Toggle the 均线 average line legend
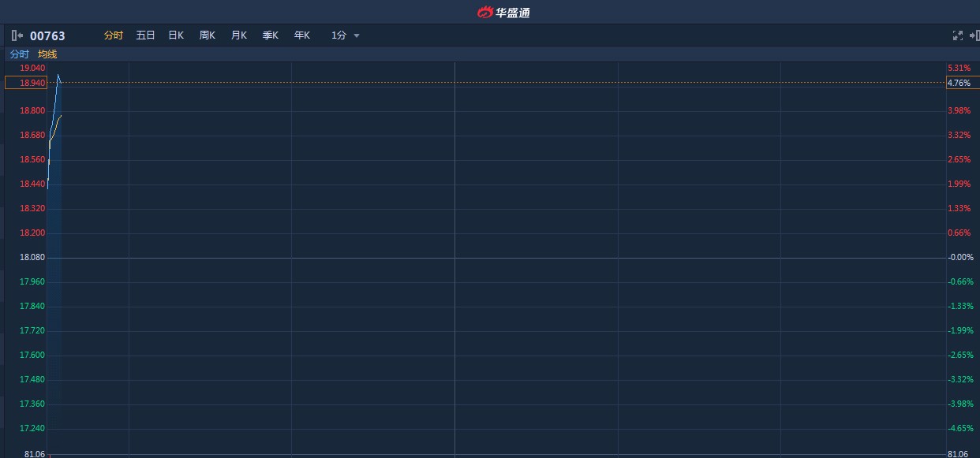This screenshot has width=980, height=458. 47,54
